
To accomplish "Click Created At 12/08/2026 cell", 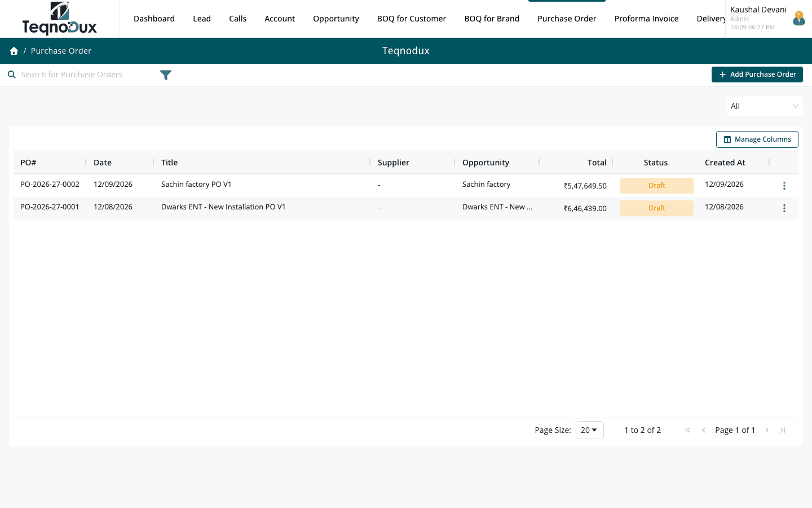I will click(x=724, y=207).
